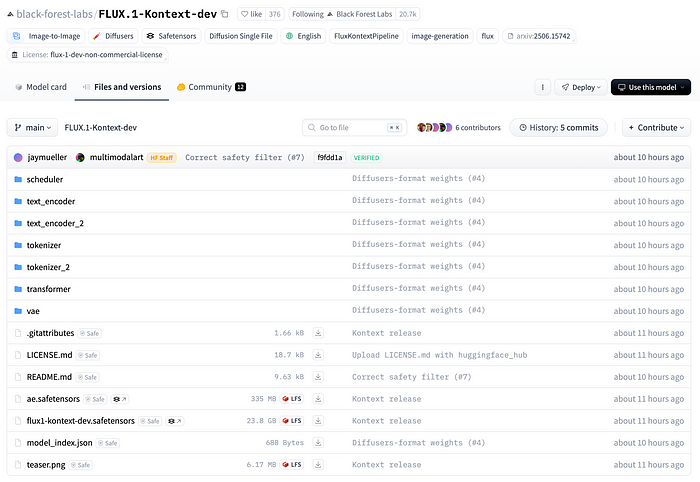
Task: Click LFS badge on ae.safetensors
Action: pyautogui.click(x=292, y=399)
